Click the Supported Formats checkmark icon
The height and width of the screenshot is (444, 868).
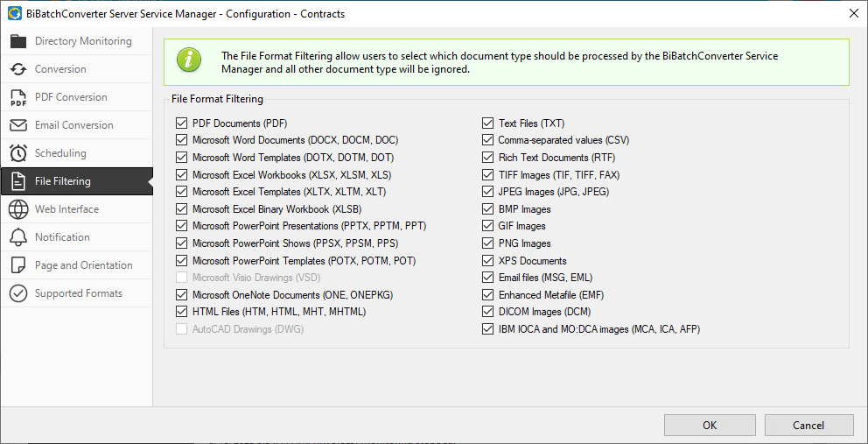[x=18, y=293]
